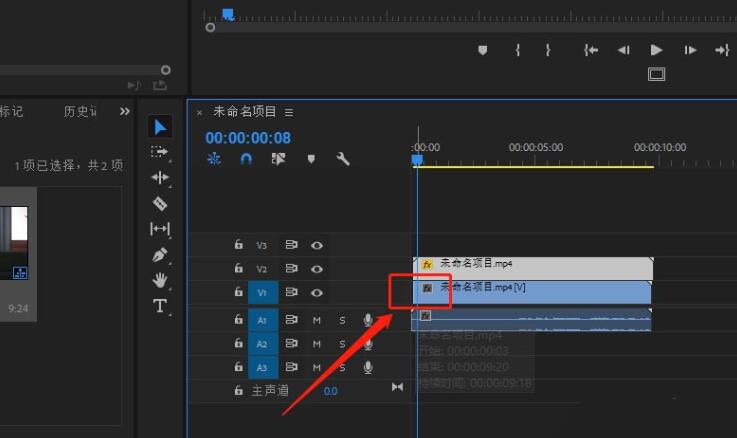
Task: Mute audio track A1
Action: [x=317, y=320]
